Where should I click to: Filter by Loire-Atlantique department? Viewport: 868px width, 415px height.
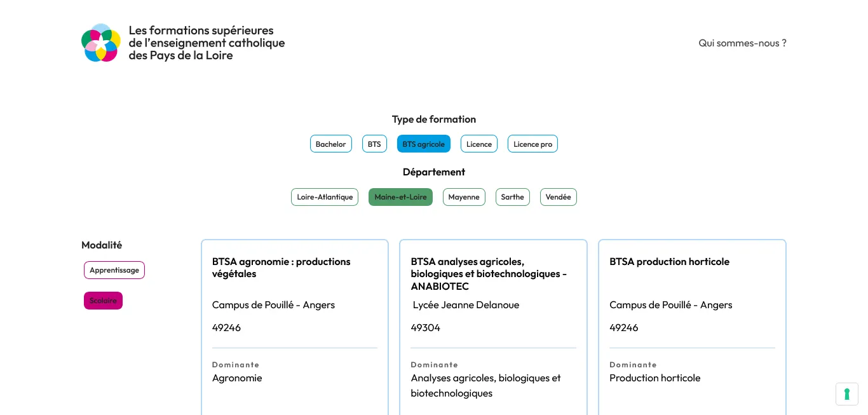click(x=325, y=197)
